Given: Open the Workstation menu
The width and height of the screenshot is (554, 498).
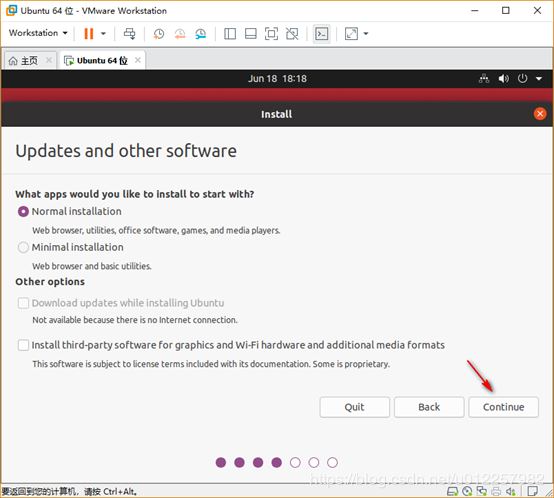Looking at the screenshot, I should point(38,33).
